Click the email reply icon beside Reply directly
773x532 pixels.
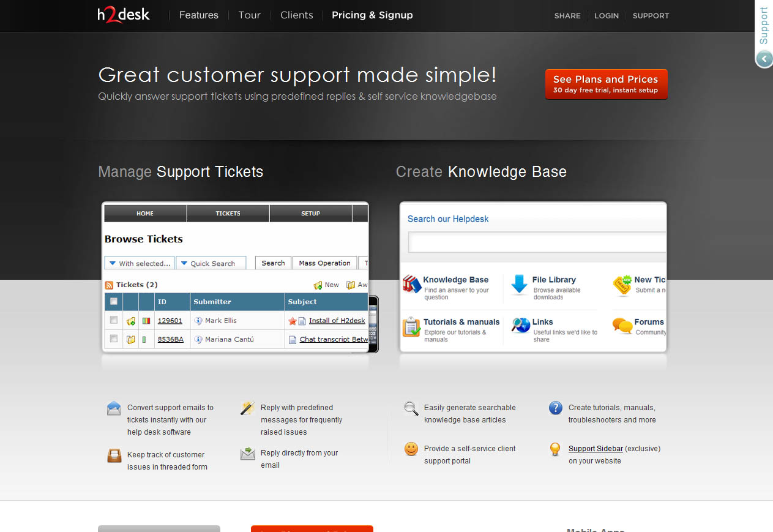point(247,454)
